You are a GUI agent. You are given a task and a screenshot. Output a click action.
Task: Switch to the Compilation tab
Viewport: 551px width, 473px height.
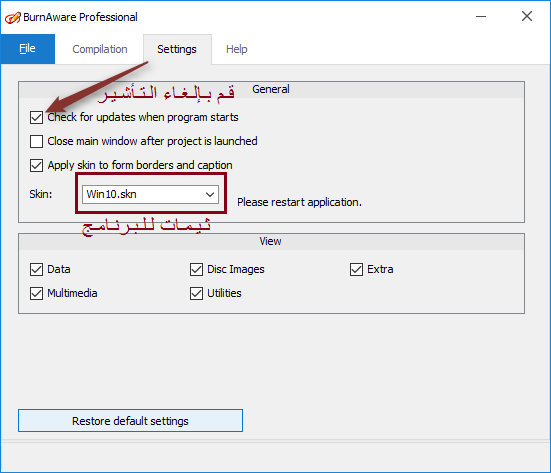click(x=100, y=49)
